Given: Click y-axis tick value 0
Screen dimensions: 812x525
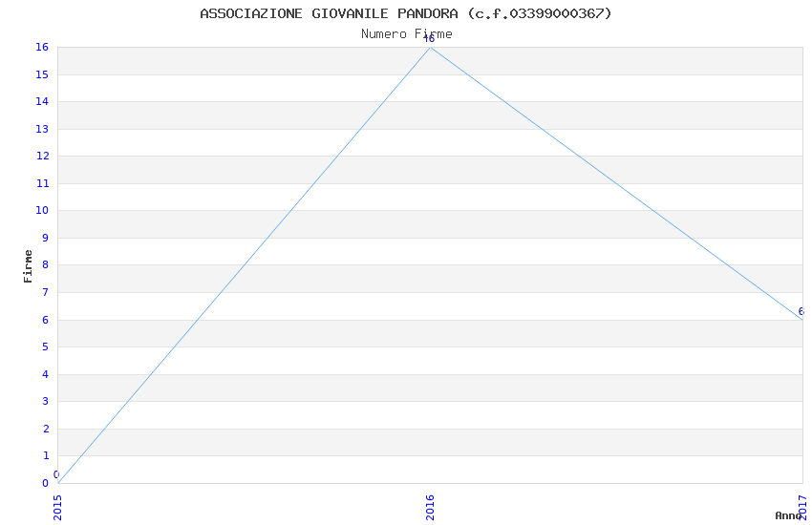Looking at the screenshot, I should (46, 483).
